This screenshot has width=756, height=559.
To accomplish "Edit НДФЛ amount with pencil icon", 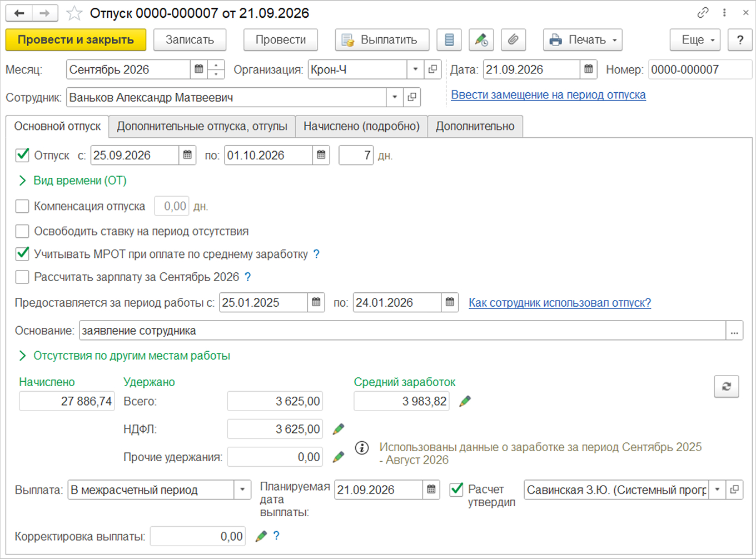I will click(338, 429).
